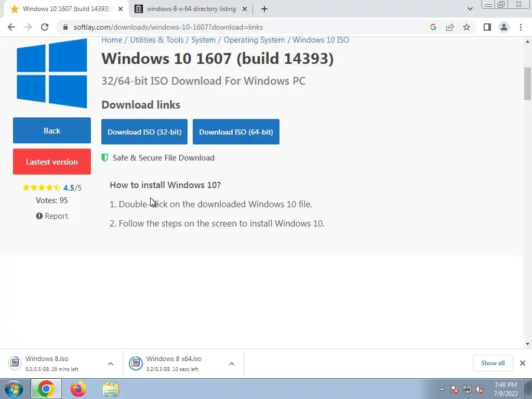Image resolution: width=532 pixels, height=399 pixels.
Task: Click the Windows 8.iso download icon
Action: pos(15,363)
